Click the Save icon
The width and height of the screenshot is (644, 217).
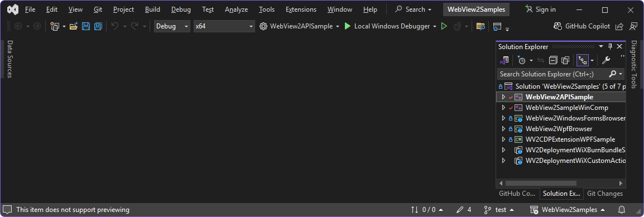coord(85,26)
